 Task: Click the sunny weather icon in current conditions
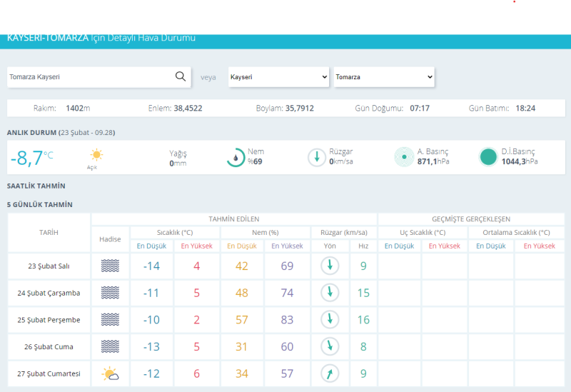point(96,155)
